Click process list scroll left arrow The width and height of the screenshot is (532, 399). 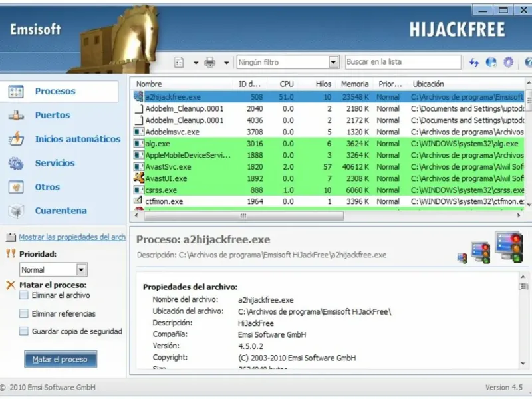coord(136,215)
